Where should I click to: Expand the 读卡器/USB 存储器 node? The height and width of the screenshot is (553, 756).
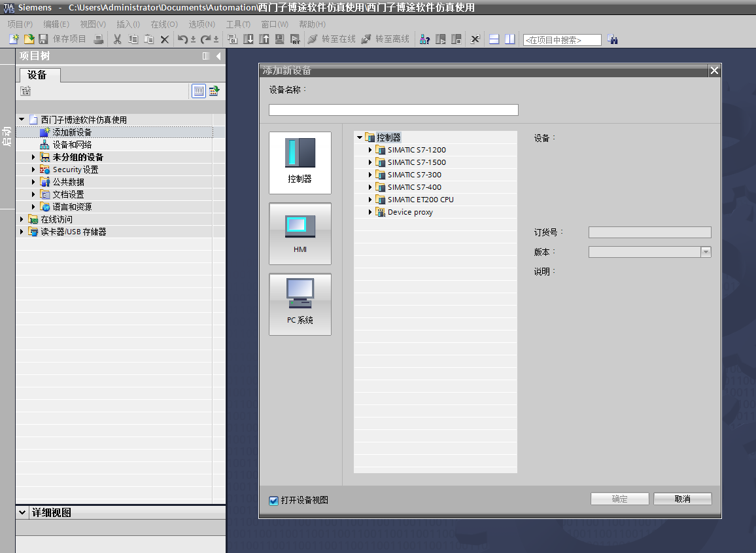[x=22, y=232]
